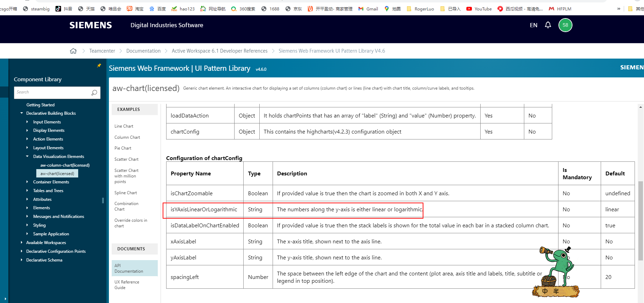Image resolution: width=644 pixels, height=303 pixels.
Task: Open the 360搜索 bookmark
Action: coord(243,9)
